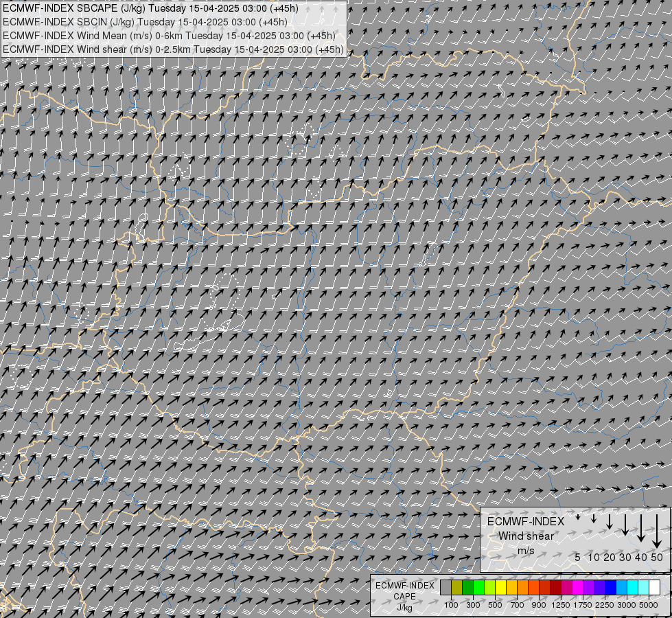Screen dimensions: 672x618
Task: Click the 'm/s' unit in the arrow legend
Action: [526, 551]
